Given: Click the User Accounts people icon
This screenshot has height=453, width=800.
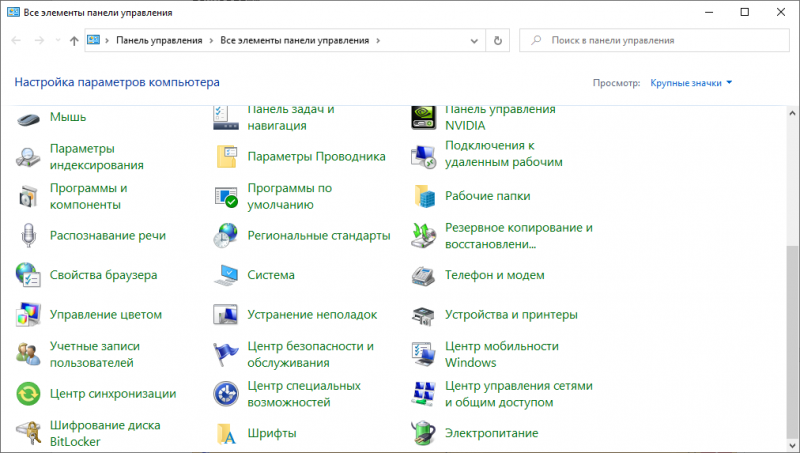Looking at the screenshot, I should point(28,354).
